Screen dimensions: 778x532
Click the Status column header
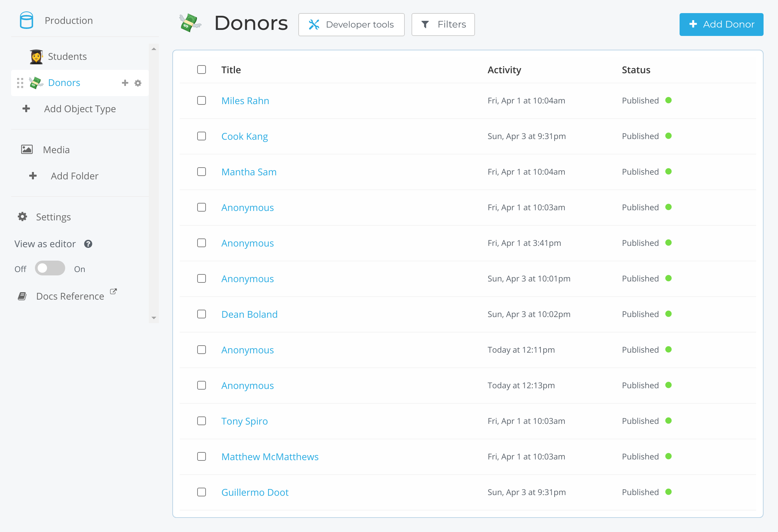coord(636,70)
